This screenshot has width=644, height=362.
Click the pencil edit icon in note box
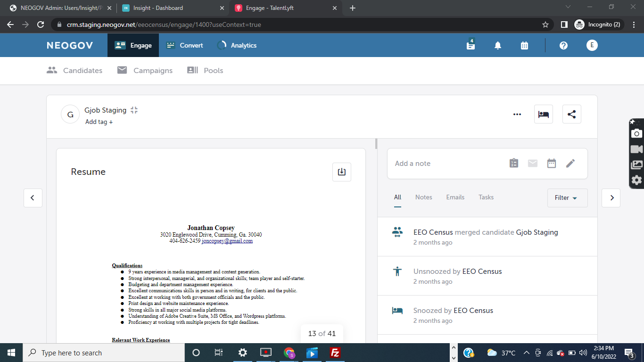570,163
